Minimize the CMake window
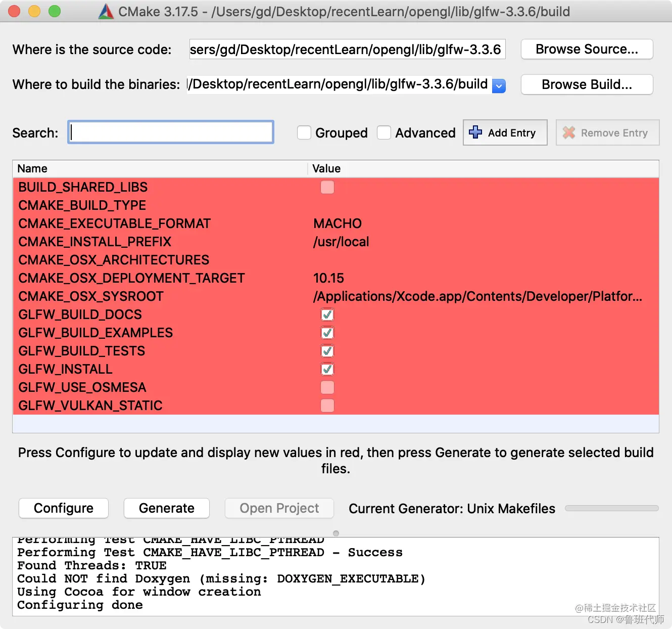This screenshot has height=629, width=672. 34,11
